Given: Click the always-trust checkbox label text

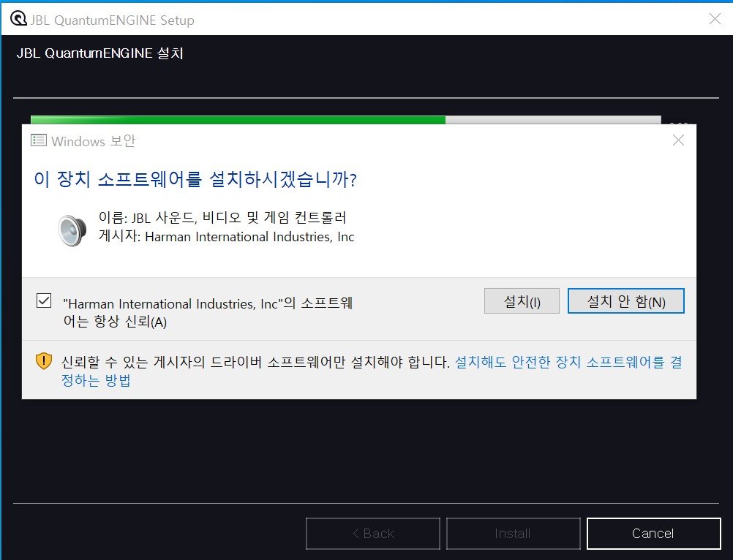Looking at the screenshot, I should tap(208, 312).
